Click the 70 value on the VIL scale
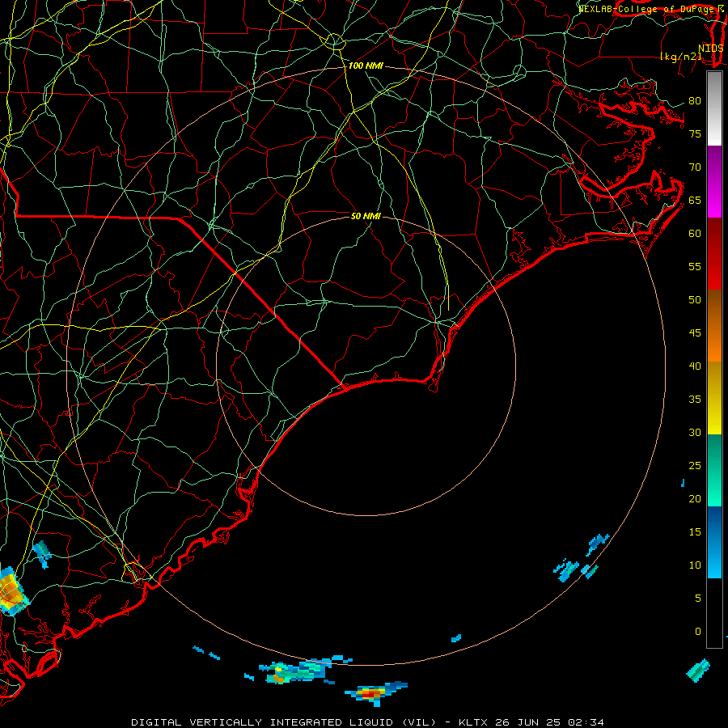This screenshot has width=728, height=728. click(x=695, y=167)
